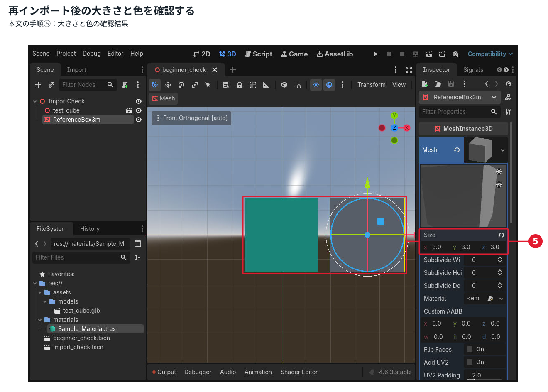Viewport: 548px width, 392px height.
Task: Click the Filter Nodes search field
Action: point(88,85)
